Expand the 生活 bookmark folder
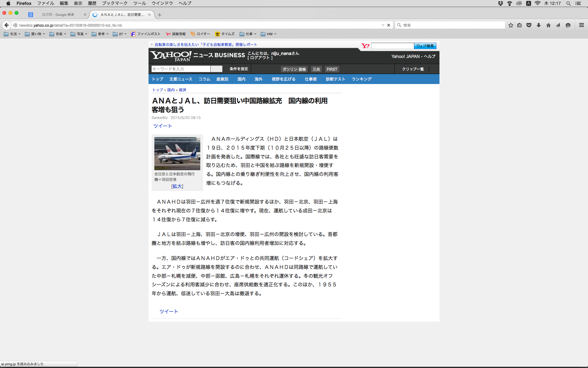This screenshot has width=588, height=368. (12, 34)
